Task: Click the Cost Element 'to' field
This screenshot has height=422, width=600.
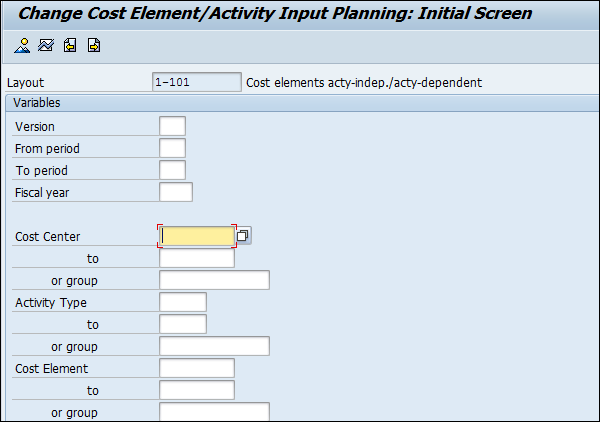Action: (196, 390)
